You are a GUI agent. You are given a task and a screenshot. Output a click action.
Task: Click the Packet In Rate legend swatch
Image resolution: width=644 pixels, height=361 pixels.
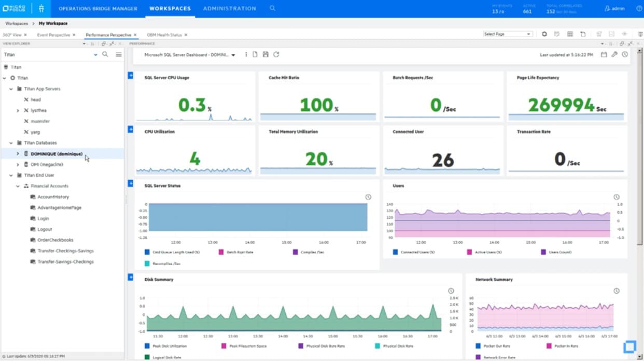coord(549,345)
